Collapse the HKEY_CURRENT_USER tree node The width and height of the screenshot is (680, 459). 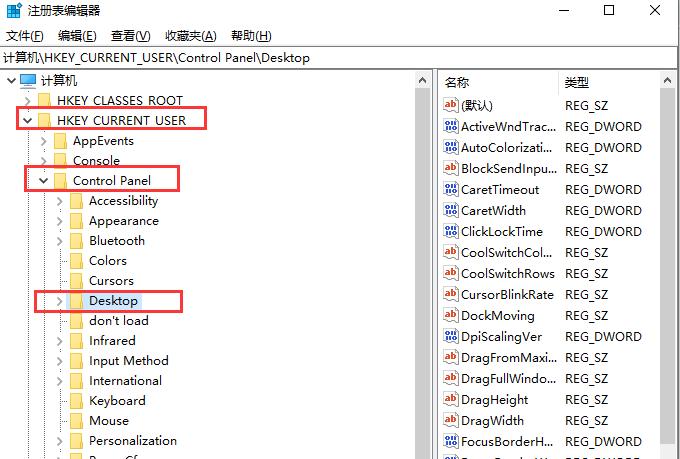pyautogui.click(x=26, y=121)
